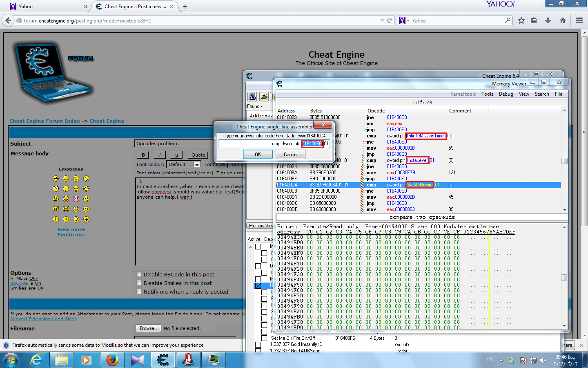Image resolution: width=588 pixels, height=368 pixels.
Task: Launch Internet Explorer from the taskbar
Action: (x=37, y=360)
